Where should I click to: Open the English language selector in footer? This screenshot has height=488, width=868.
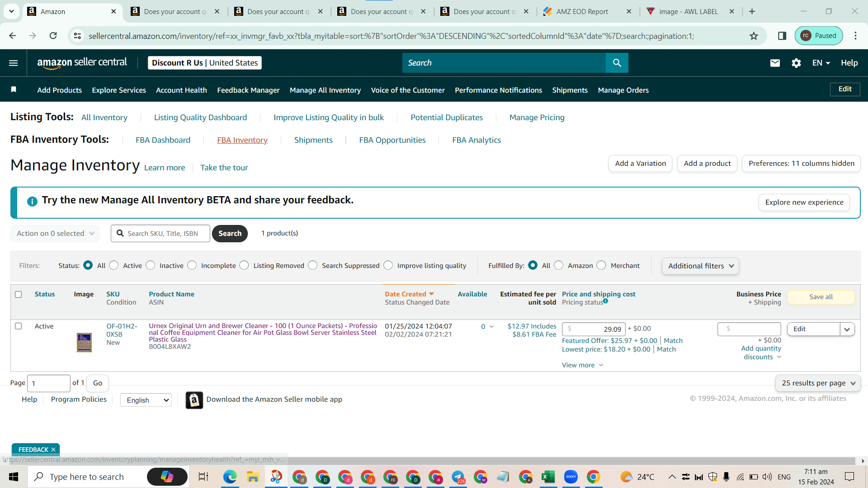point(146,400)
